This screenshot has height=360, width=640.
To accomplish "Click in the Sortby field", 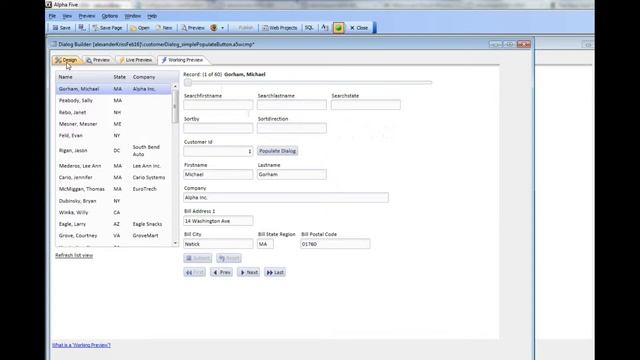I will (218, 128).
